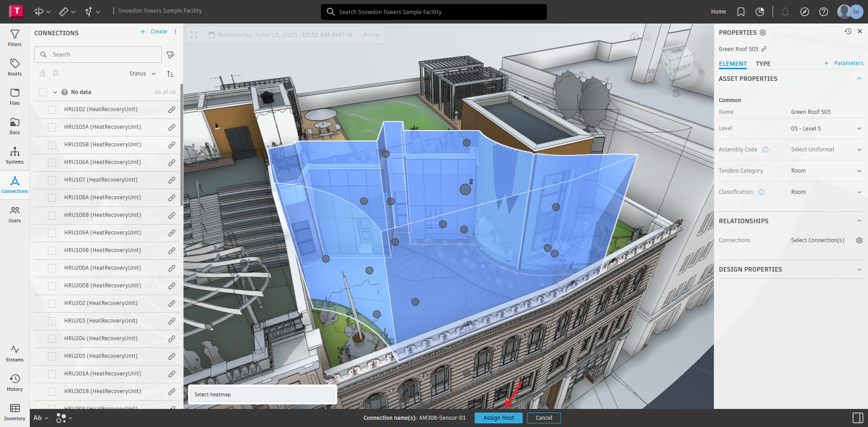Open the bookmark views icon
This screenshot has height=427, width=868.
pyautogui.click(x=741, y=12)
